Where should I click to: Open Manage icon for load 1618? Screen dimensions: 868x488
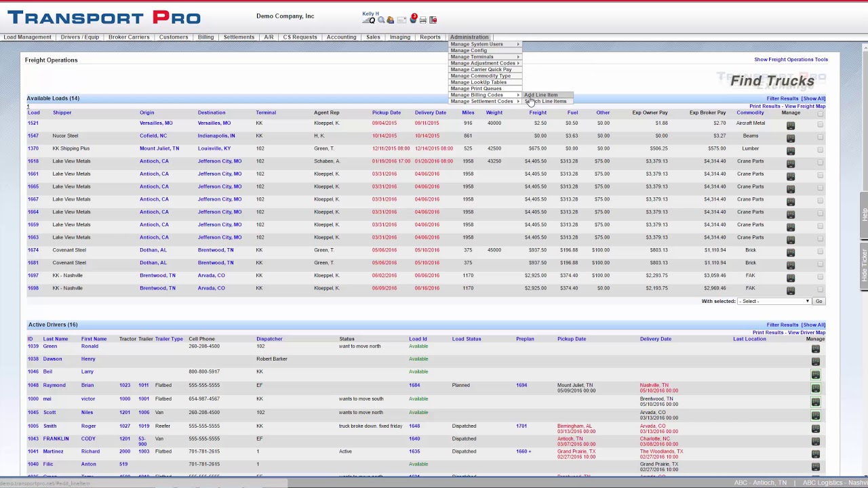tap(791, 163)
